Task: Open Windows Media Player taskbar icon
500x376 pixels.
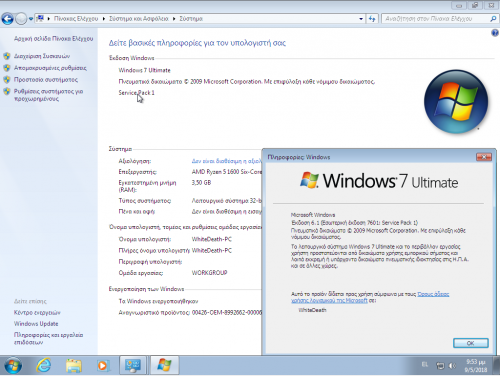Action: coord(103,366)
